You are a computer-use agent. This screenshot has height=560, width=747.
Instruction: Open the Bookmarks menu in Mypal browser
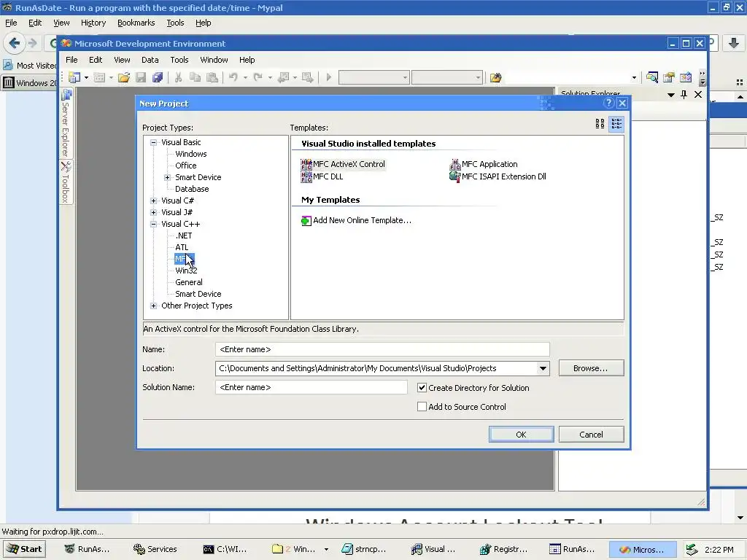pos(136,23)
